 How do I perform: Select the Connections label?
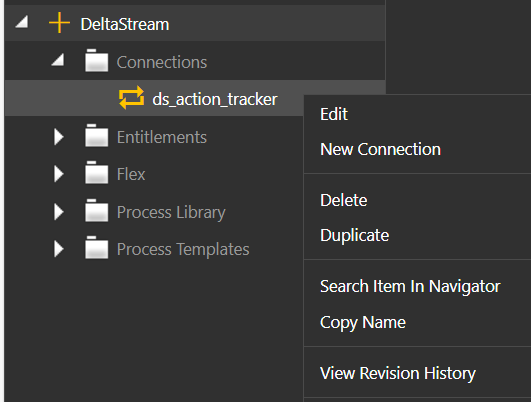coord(162,62)
